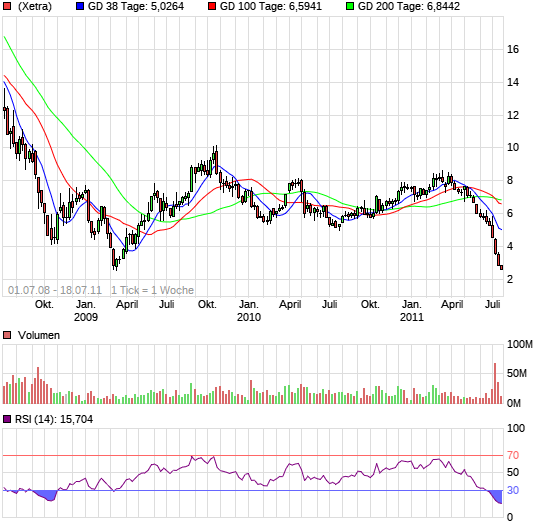
Task: Select the GD 100 Tage: 6,5941 label
Action: click(x=271, y=6)
